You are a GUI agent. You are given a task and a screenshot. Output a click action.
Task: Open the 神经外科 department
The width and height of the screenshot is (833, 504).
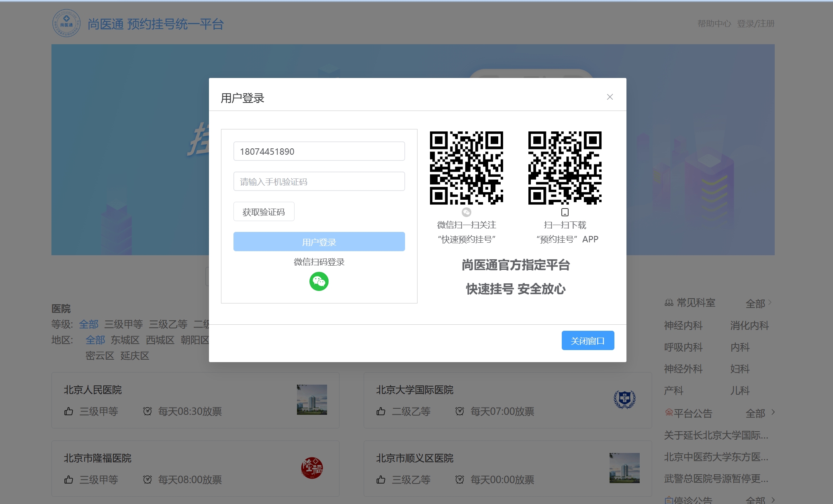(x=683, y=369)
